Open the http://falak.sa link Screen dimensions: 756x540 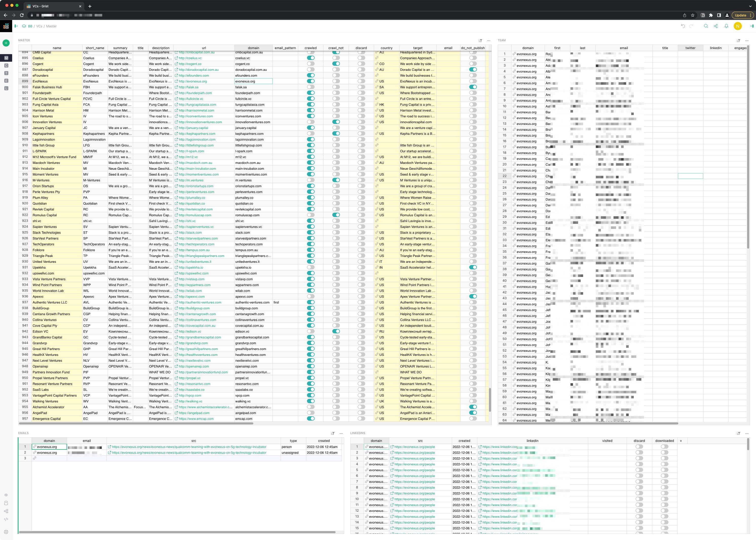coord(188,87)
